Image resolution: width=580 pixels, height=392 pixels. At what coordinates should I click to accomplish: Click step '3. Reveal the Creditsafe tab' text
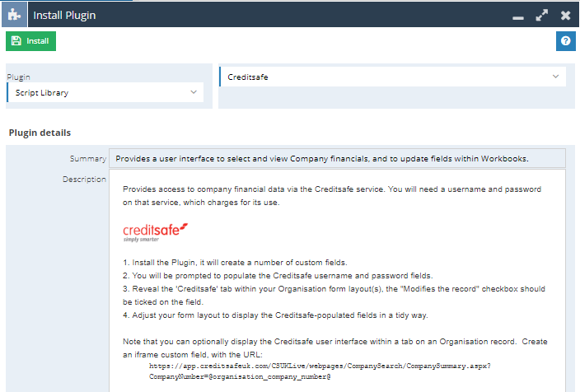click(334, 296)
